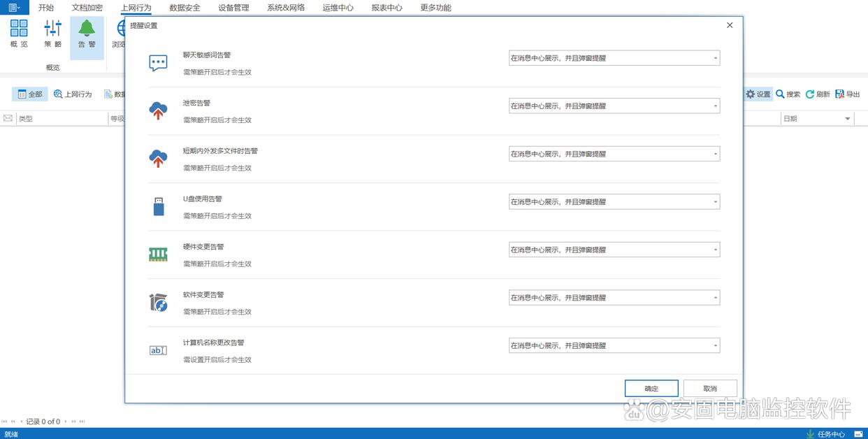Go to the next record arrow
The image size is (868, 439).
pos(66,422)
